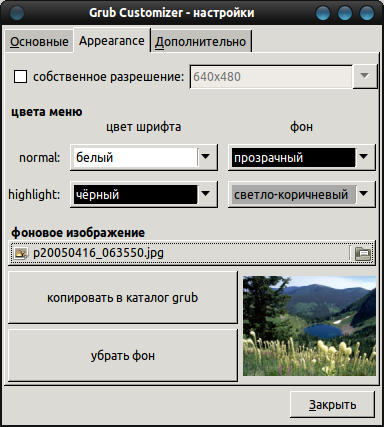Open normal font color dropdown showing белый
Screen dimensions: 384x427
[x=144, y=157]
